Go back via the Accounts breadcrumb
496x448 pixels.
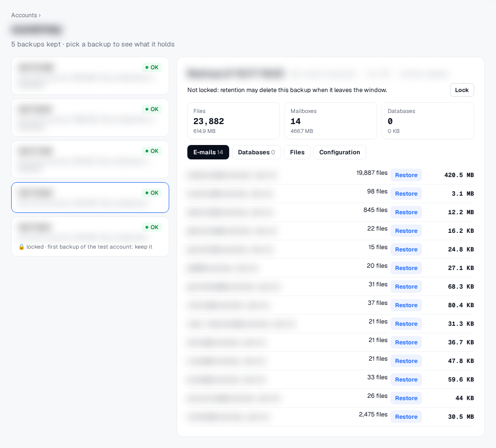24,15
